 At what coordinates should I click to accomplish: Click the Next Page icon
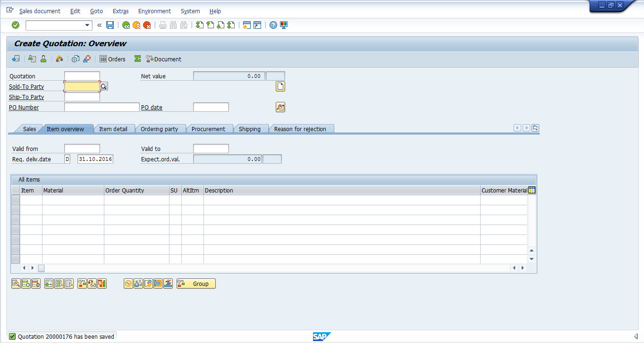pos(220,25)
